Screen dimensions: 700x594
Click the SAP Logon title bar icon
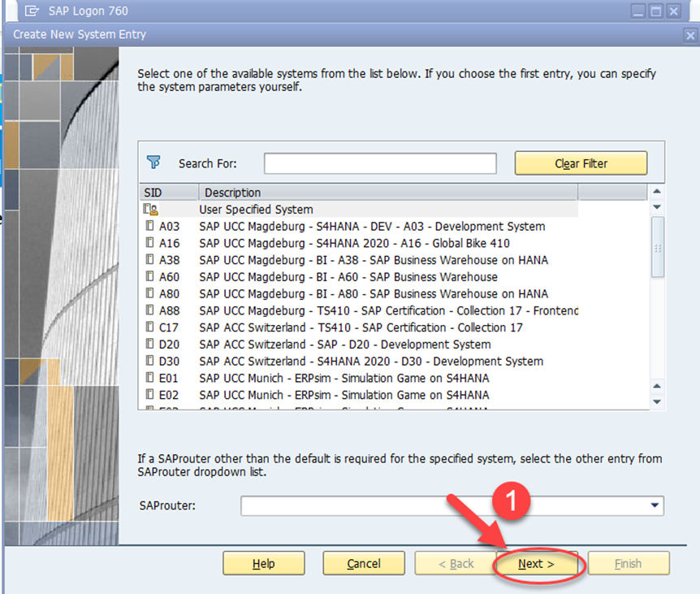click(x=32, y=11)
